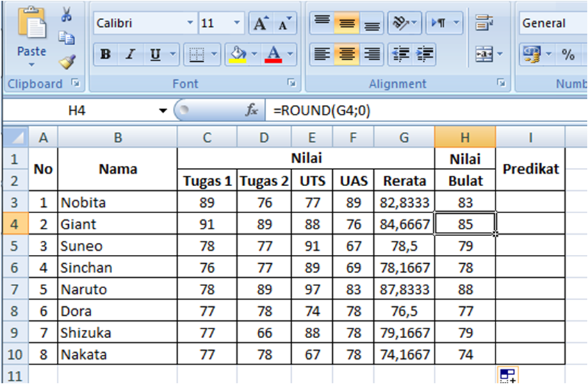Click the Auto Fill Options icon
Screen dimensions: 588x384
(508, 376)
